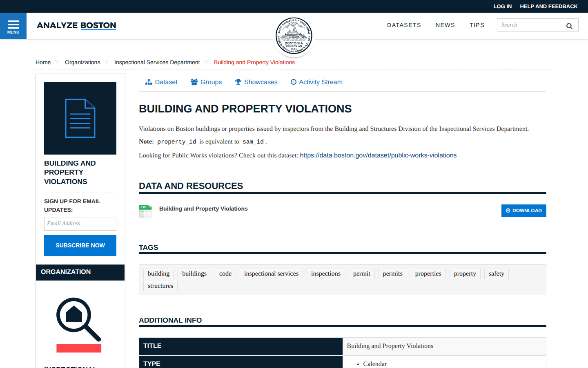The height and width of the screenshot is (368, 588).
Task: Select the 'building' tag
Action: pos(158,274)
